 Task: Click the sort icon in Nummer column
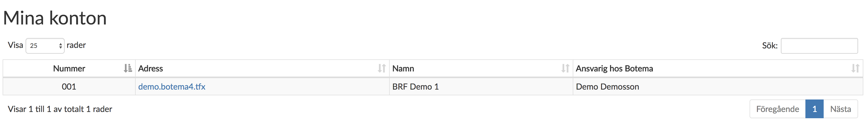[128, 68]
